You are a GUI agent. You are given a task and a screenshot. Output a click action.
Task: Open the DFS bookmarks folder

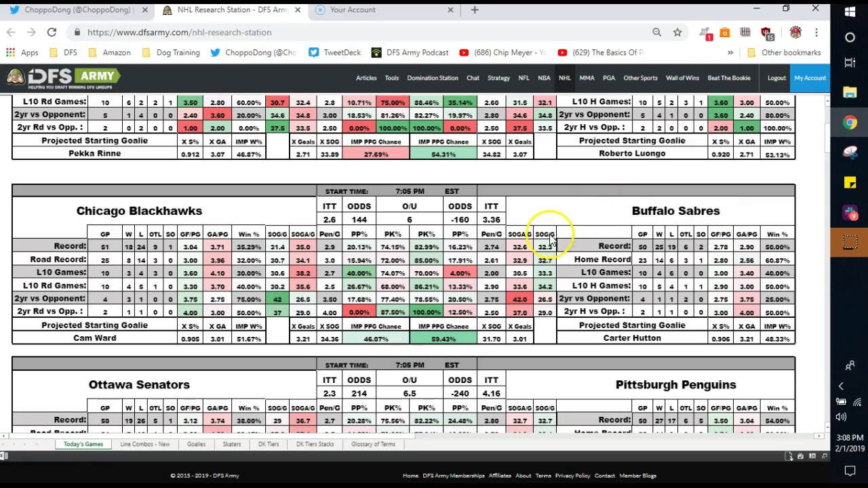click(x=64, y=52)
